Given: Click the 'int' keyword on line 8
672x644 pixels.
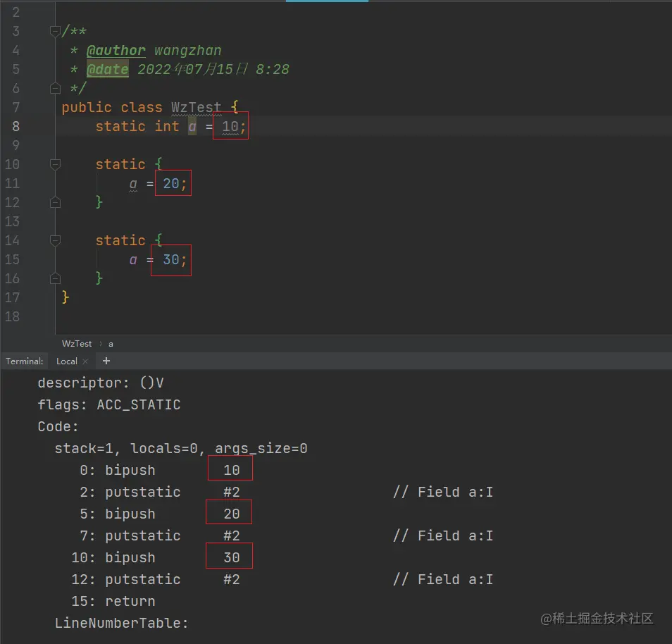Looking at the screenshot, I should point(167,127).
